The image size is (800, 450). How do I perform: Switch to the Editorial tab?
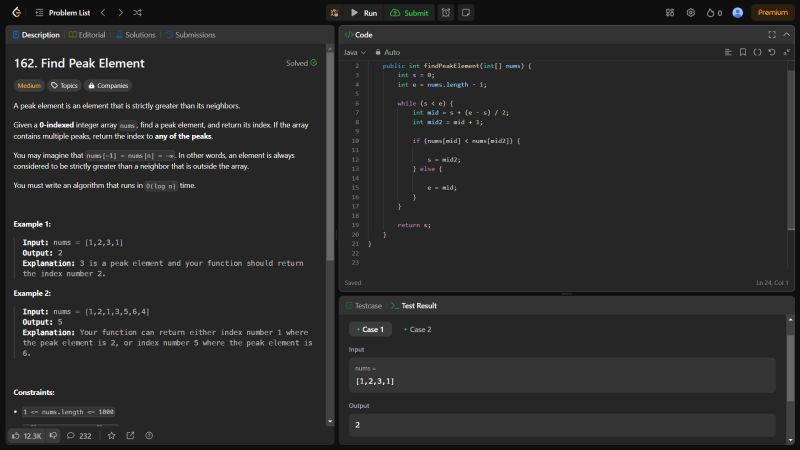click(x=87, y=35)
